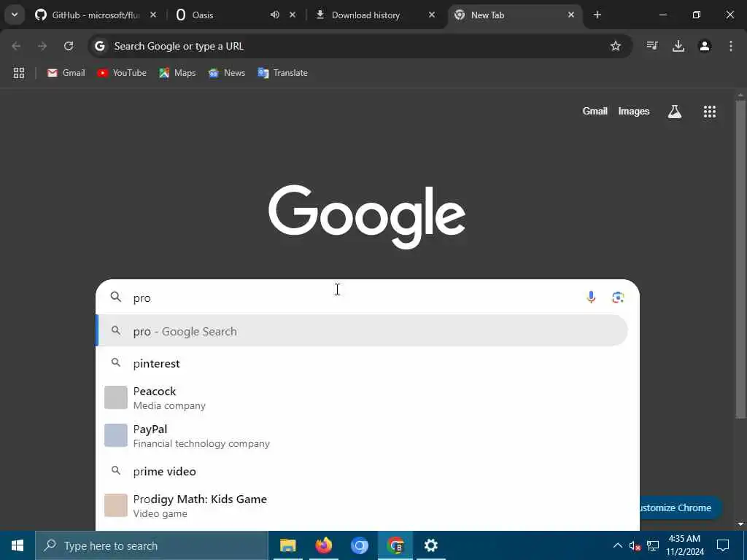Image resolution: width=747 pixels, height=560 pixels.
Task: Open the Chrome three-dot menu
Action: click(731, 46)
